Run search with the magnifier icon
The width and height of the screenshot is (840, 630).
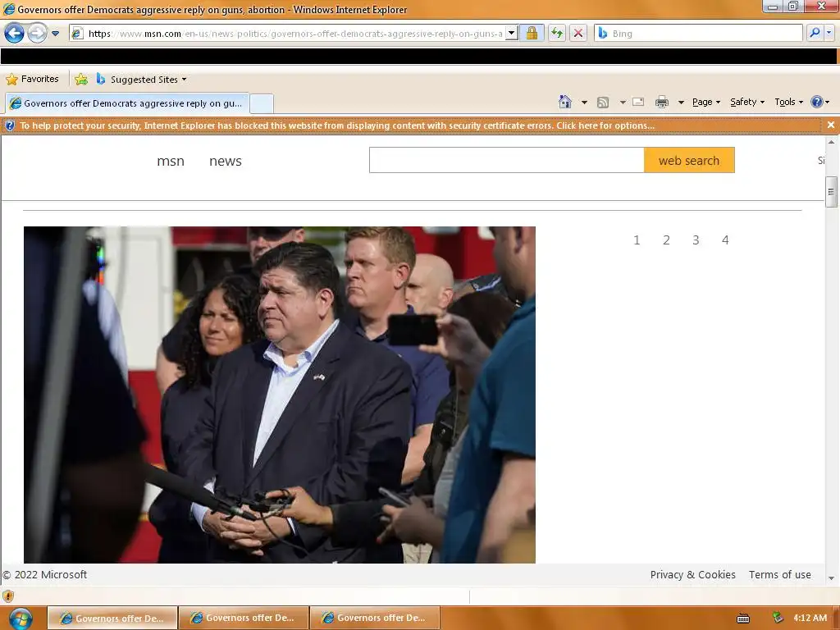click(x=815, y=33)
